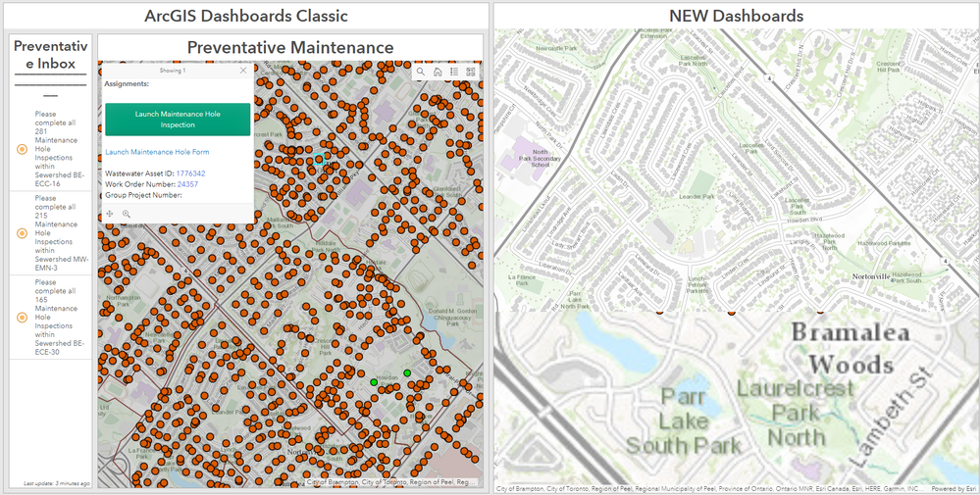Click the zoom-to-feature magnifier in popup
980x495 pixels.
(x=127, y=214)
